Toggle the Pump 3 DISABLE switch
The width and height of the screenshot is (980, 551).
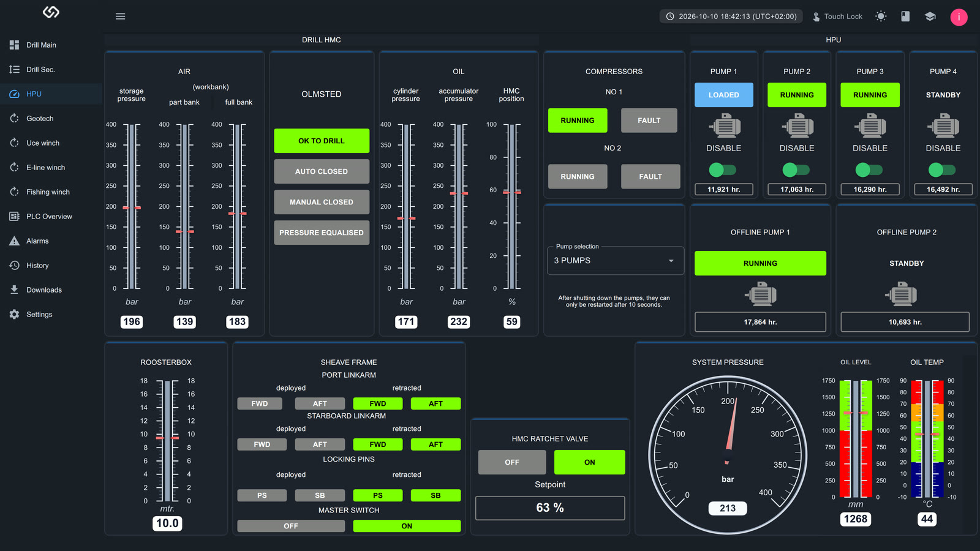(869, 170)
